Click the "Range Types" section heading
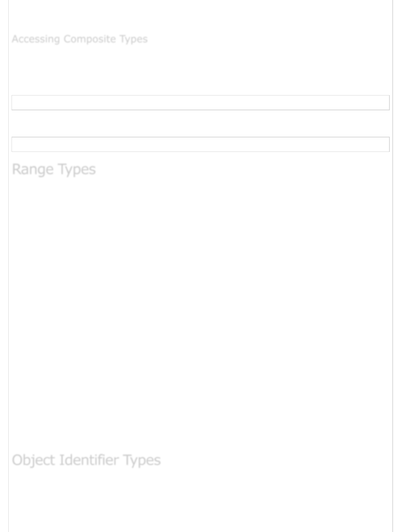 [54, 169]
